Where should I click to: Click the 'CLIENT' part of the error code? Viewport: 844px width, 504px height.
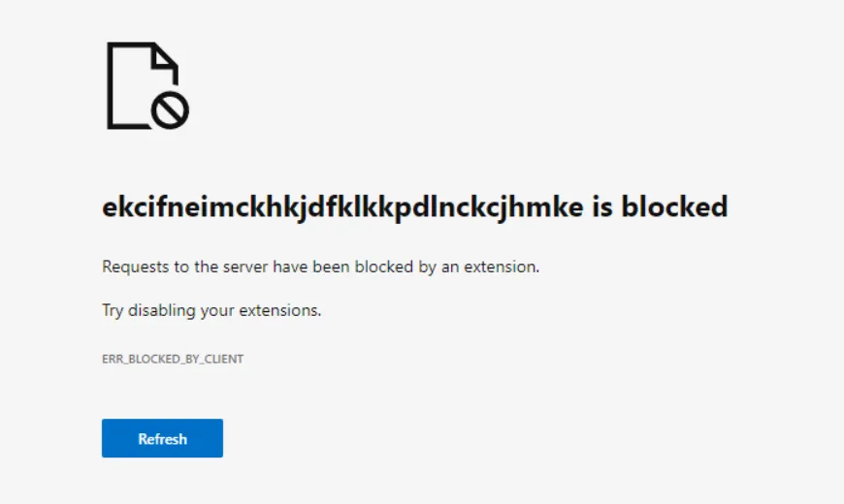click(223, 359)
